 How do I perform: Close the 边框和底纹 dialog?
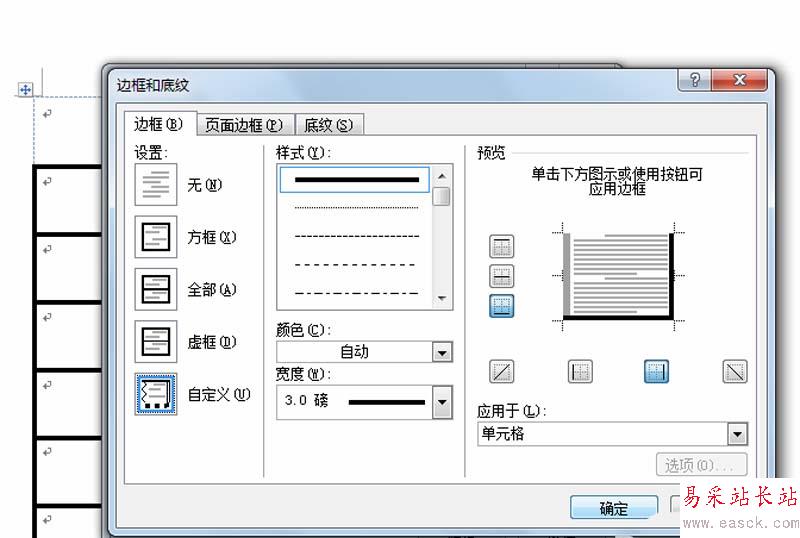click(739, 80)
